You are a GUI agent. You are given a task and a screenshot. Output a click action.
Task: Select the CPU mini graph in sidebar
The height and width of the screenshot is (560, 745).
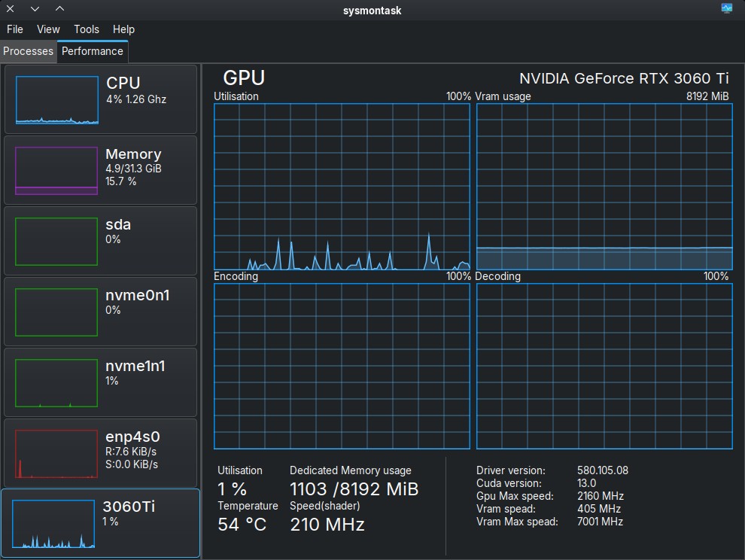[57, 99]
